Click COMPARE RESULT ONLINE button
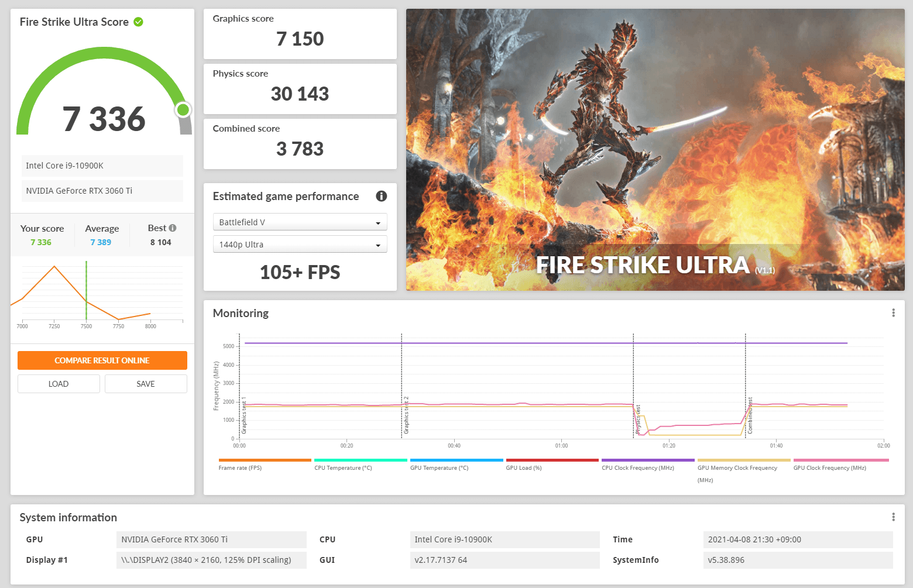Image resolution: width=913 pixels, height=588 pixels. coord(102,360)
